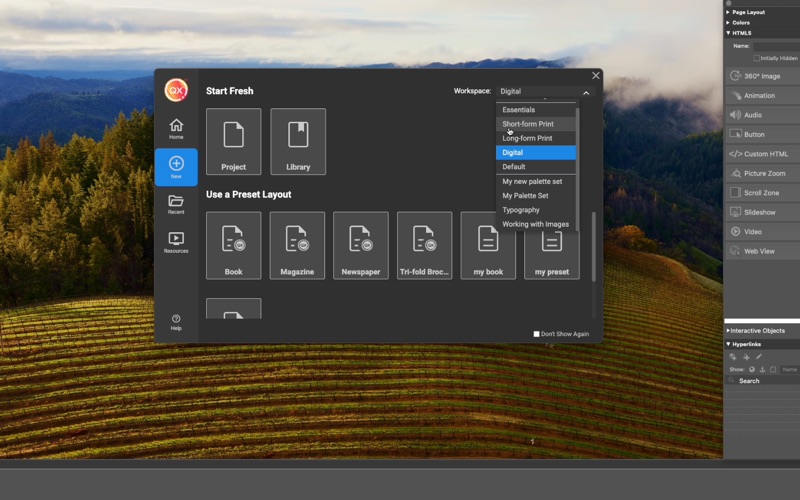Toggle showing anchors in Hyperlinks

pos(762,369)
